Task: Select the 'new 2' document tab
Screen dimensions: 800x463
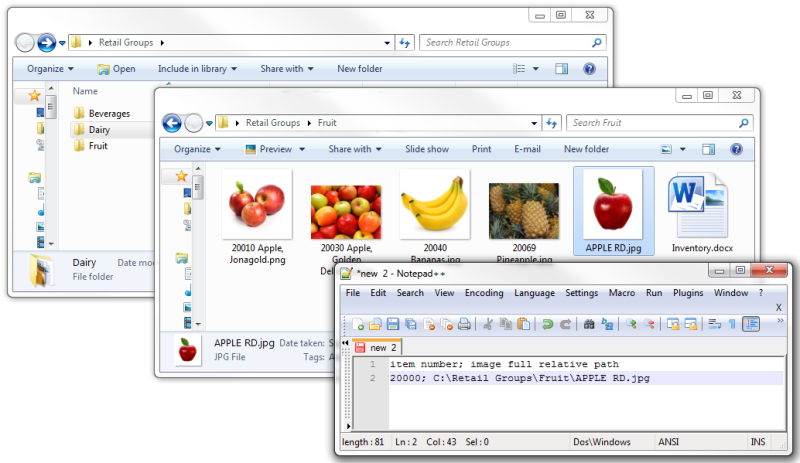Action: (377, 348)
